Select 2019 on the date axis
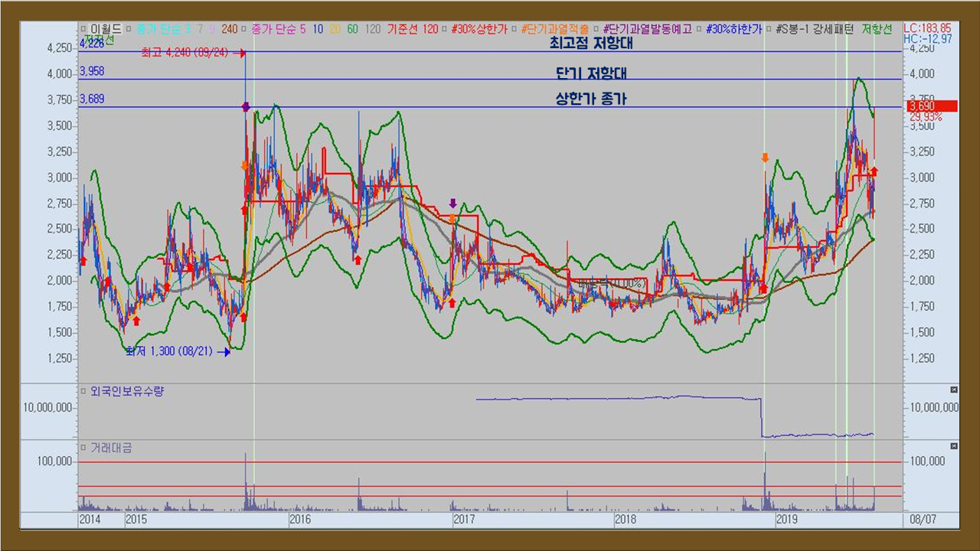Screen dimensions: 980x551 (787, 519)
